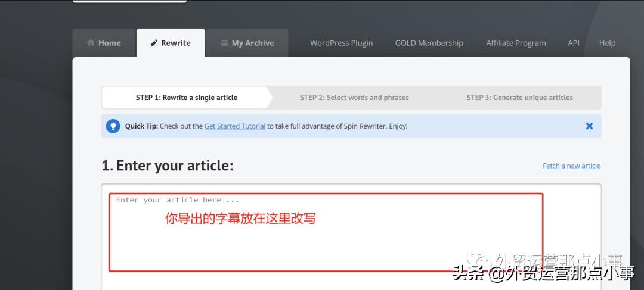The image size is (644, 290).
Task: Open the WordPress Plugin page
Action: click(341, 43)
